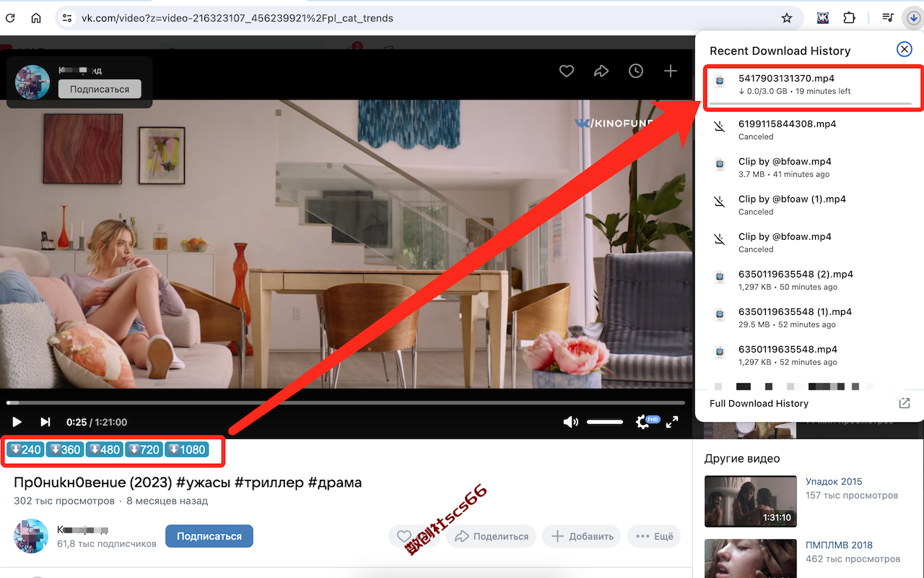Image resolution: width=924 pixels, height=578 pixels.
Task: Open 6350119635548 (2).mp4 download
Action: point(809,280)
